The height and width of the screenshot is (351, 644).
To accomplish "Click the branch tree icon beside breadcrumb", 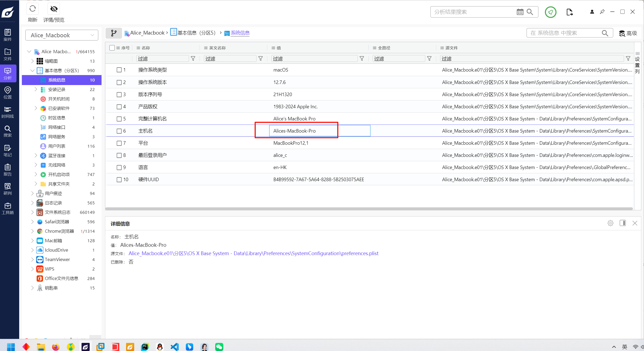I will (114, 33).
